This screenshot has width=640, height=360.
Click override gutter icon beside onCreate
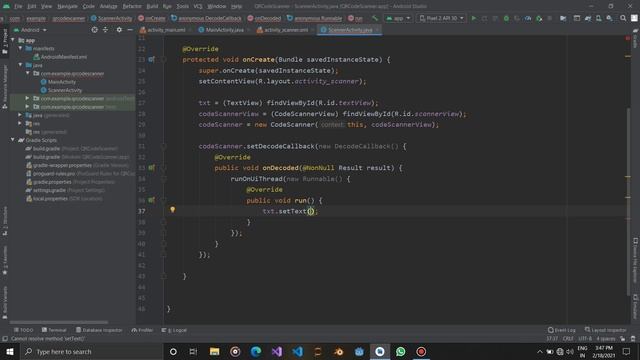point(151,60)
